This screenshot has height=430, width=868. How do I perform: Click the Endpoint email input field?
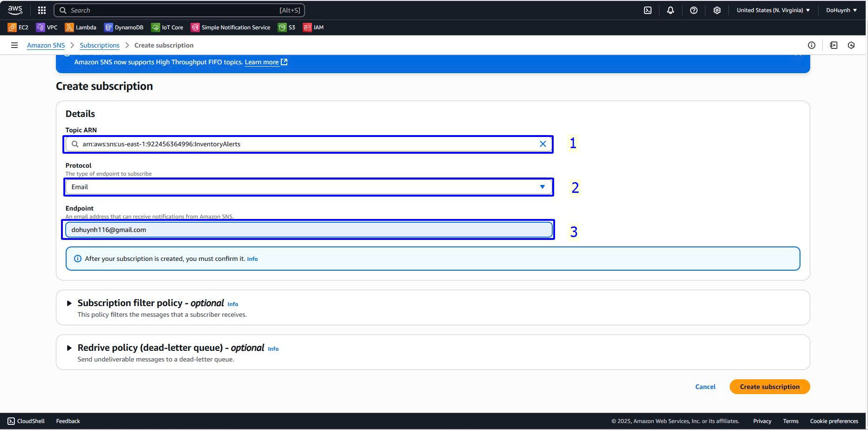pos(308,230)
